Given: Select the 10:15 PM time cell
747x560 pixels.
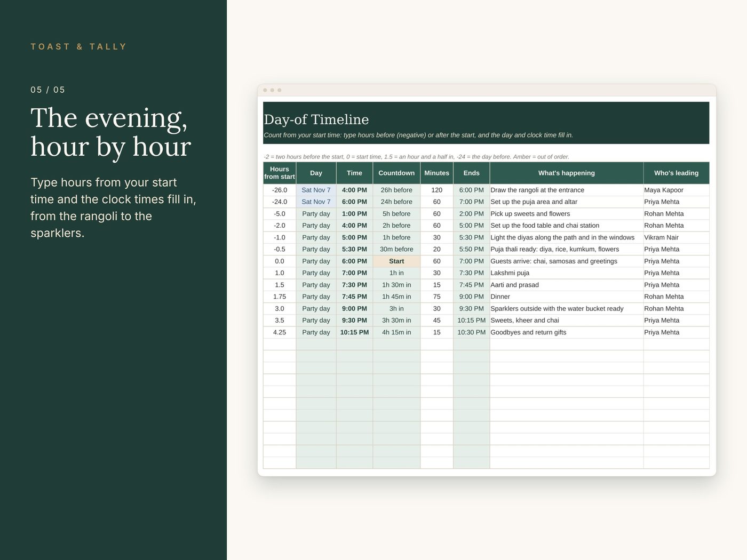Looking at the screenshot, I should 354,332.
